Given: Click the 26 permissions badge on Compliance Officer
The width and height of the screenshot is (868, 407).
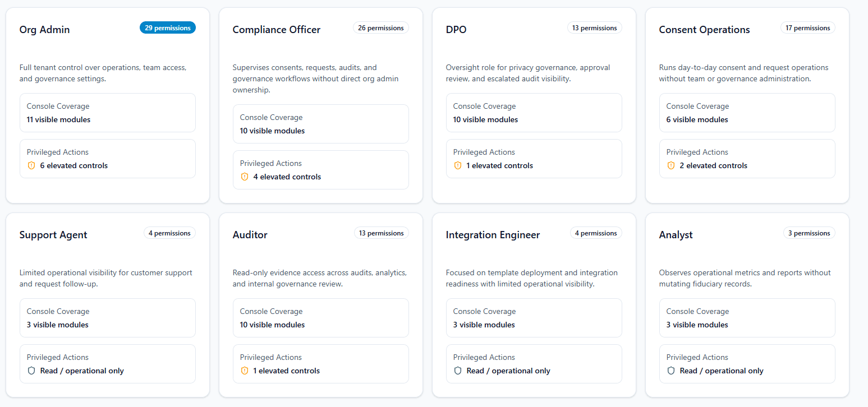Looking at the screenshot, I should (380, 27).
